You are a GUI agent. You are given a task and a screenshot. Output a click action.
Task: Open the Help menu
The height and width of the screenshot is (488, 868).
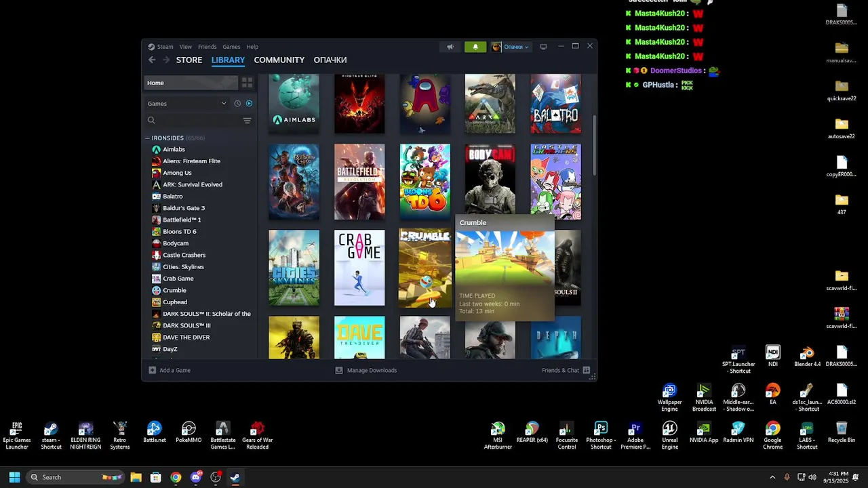pos(252,47)
